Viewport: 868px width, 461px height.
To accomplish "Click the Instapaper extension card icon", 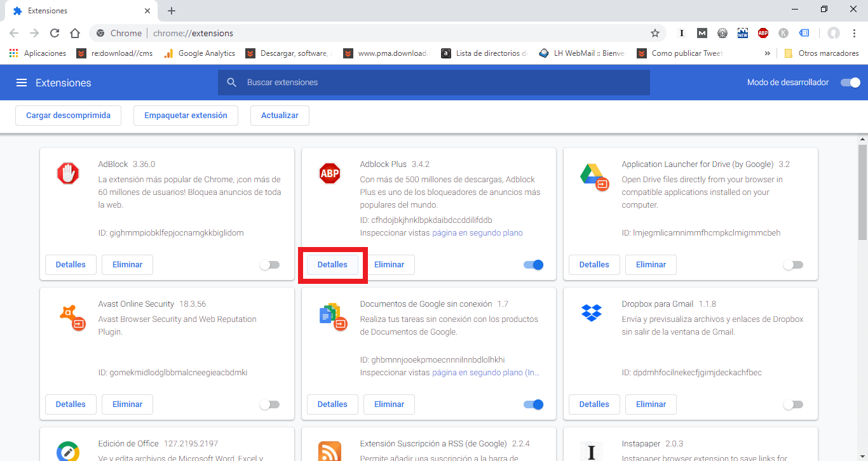I will click(591, 451).
